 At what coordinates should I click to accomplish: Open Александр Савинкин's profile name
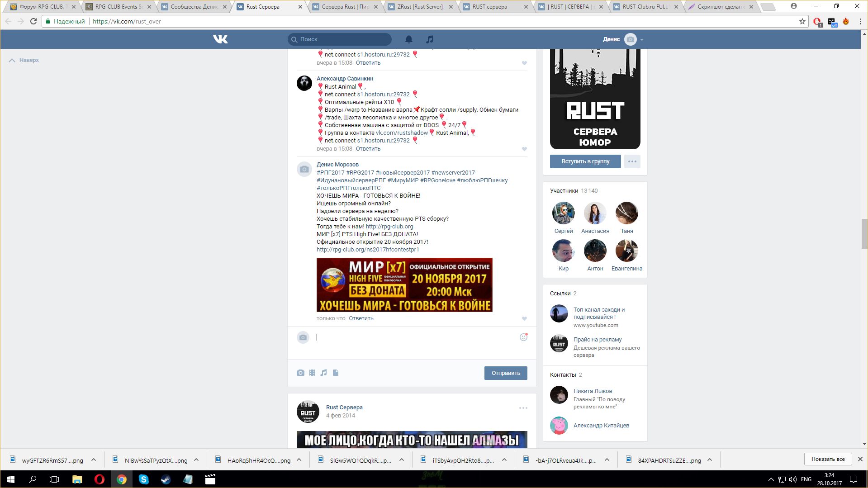click(345, 79)
